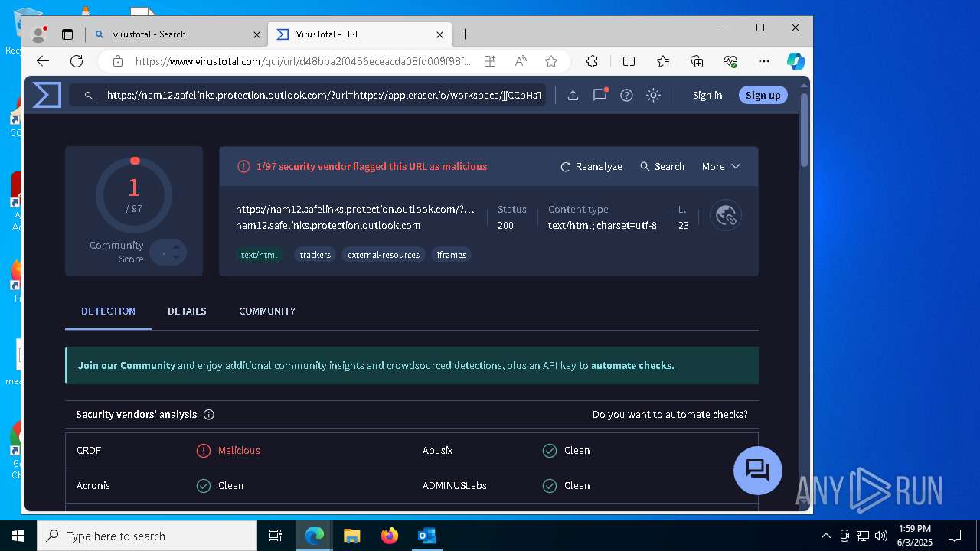Click the Search button in the result header
The image size is (980, 551).
coord(662,166)
